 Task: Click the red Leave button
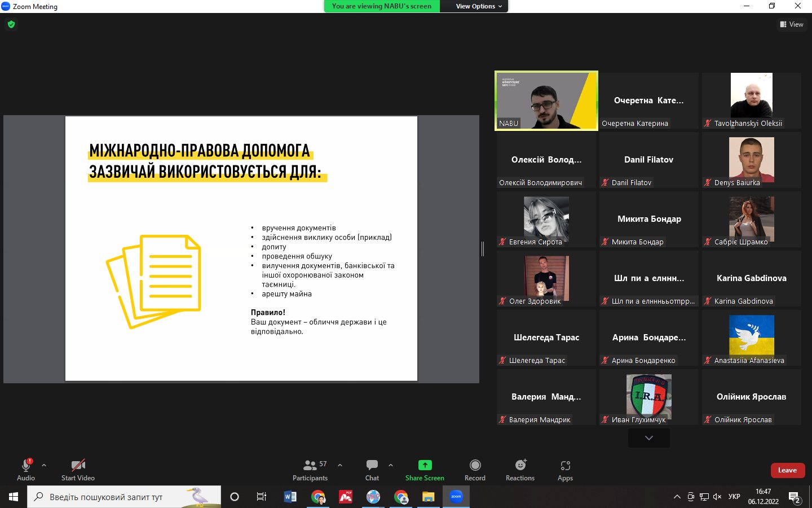pos(787,470)
